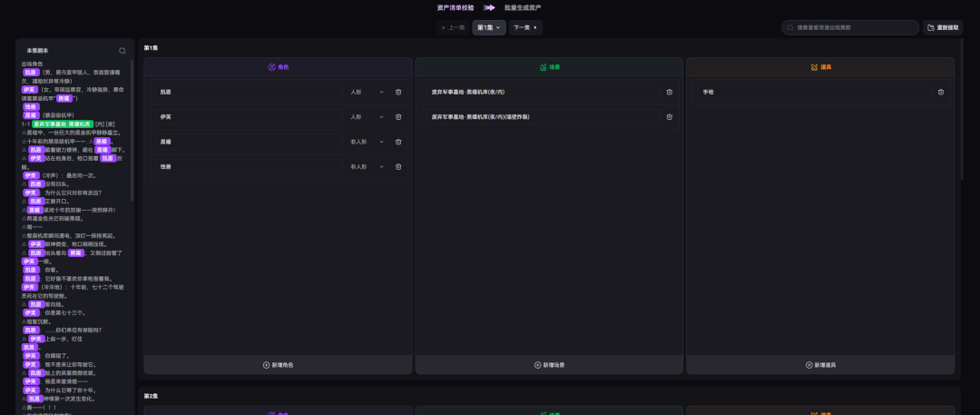Screen dimensions: 980x415
Task: Delete the 伊芙 character row
Action: tap(398, 117)
